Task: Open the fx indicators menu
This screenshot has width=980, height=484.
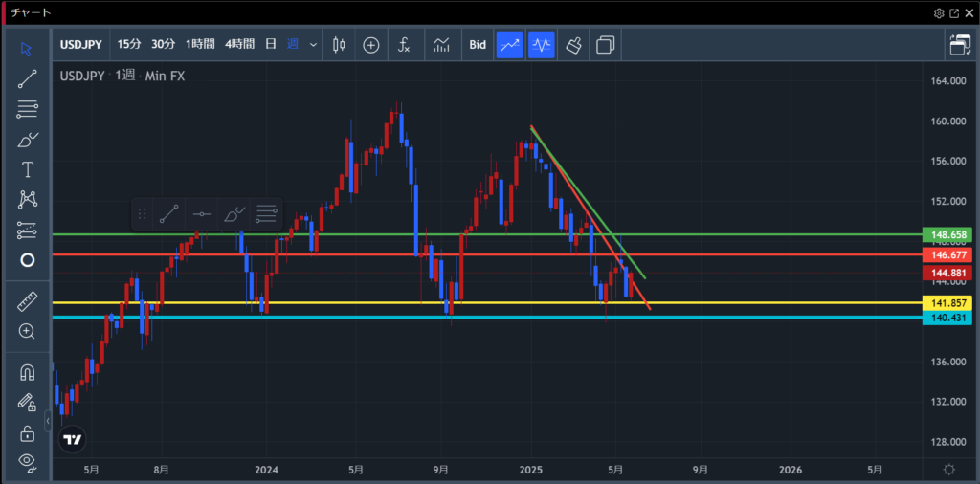Action: click(x=404, y=44)
